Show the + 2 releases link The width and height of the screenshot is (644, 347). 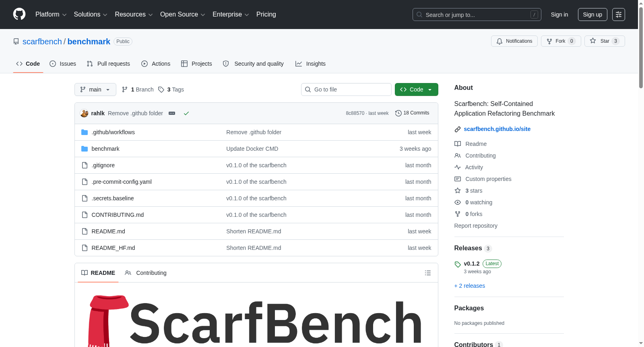[470, 286]
